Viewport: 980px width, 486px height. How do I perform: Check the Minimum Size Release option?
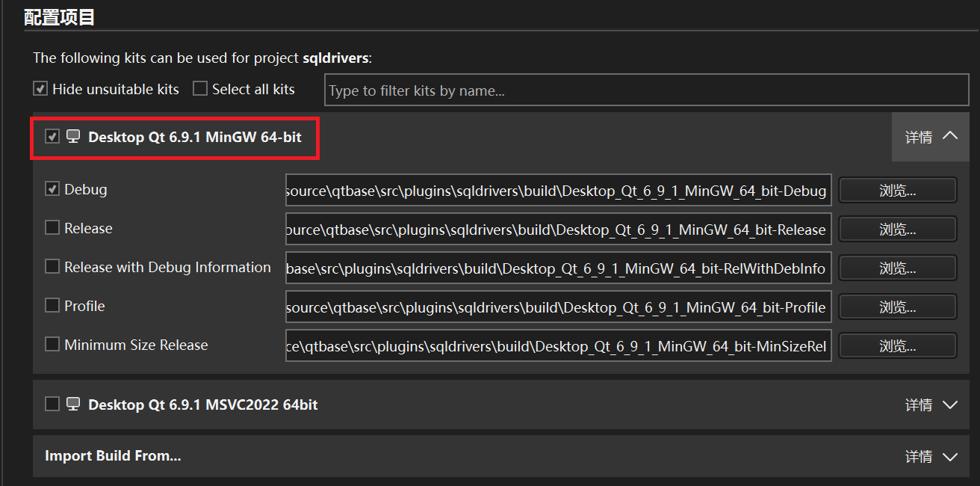52,345
